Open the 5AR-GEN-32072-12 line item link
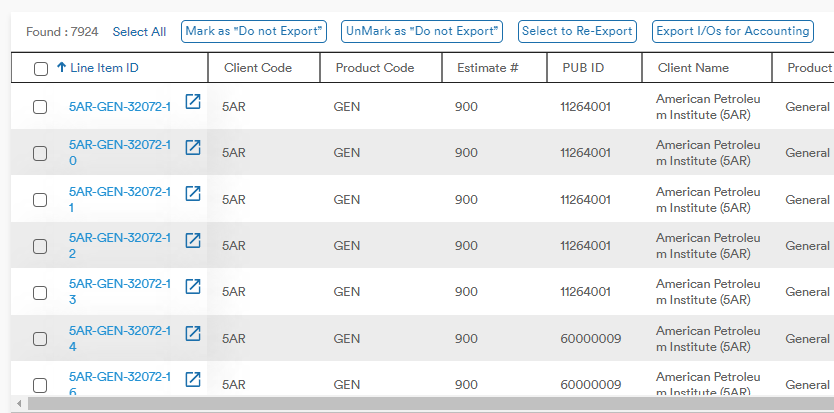The width and height of the screenshot is (834, 413). (x=120, y=245)
